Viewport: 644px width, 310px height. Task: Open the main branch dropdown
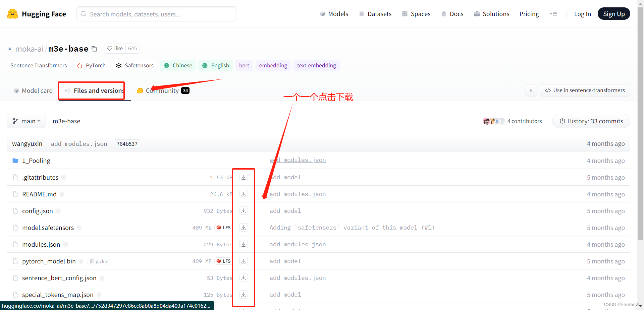tap(26, 121)
